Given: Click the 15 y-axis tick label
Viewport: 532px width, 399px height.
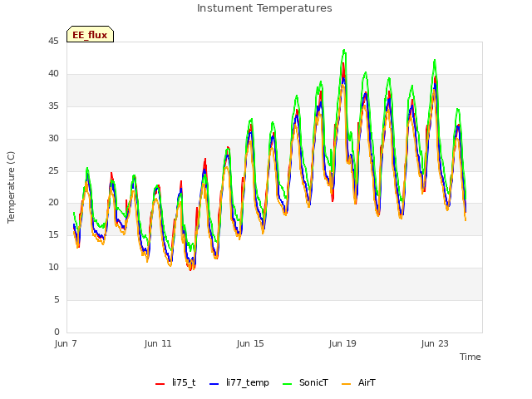Looking at the screenshot, I should pos(53,234).
